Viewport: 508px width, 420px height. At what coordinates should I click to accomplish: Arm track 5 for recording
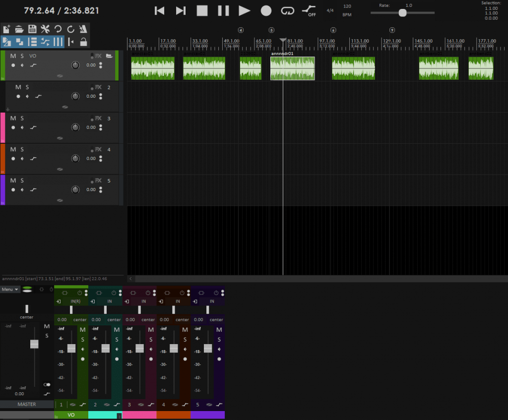[13, 189]
